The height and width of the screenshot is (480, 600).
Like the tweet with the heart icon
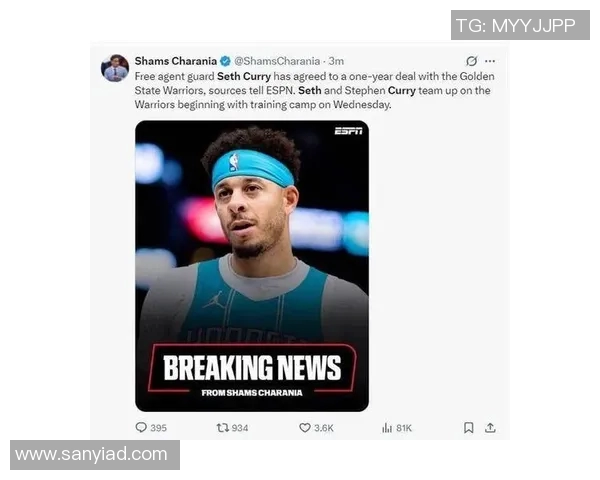pyautogui.click(x=305, y=428)
